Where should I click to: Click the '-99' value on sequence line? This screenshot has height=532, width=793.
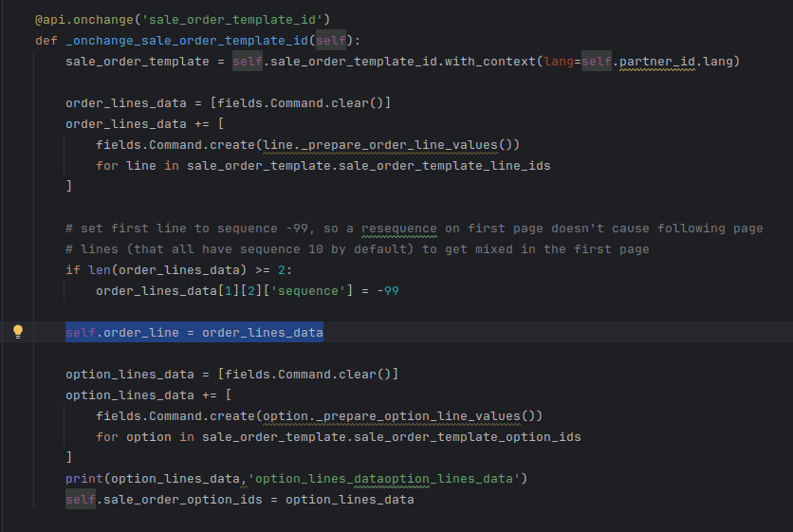point(388,291)
